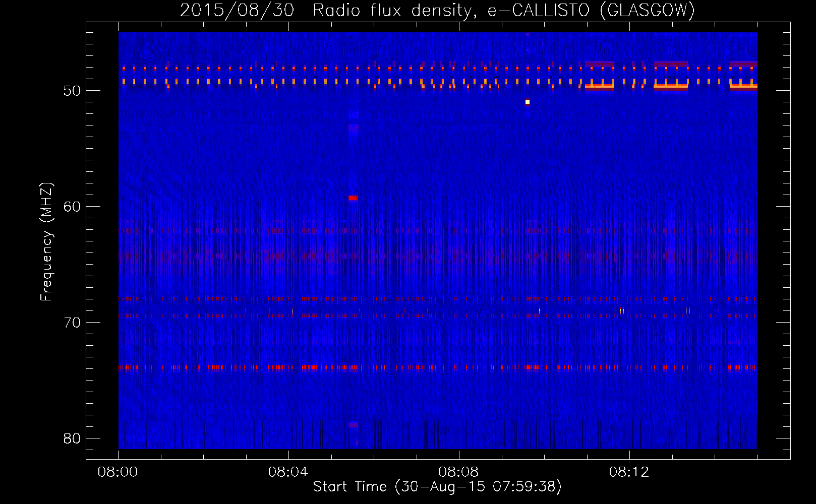Image resolution: width=816 pixels, height=504 pixels.
Task: Click the 08:08 time tick label
Action: (459, 472)
